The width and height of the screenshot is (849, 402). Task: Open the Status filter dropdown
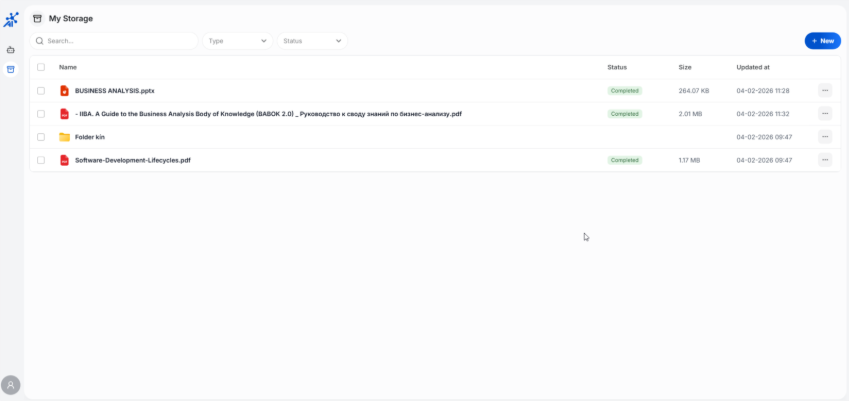pyautogui.click(x=312, y=41)
